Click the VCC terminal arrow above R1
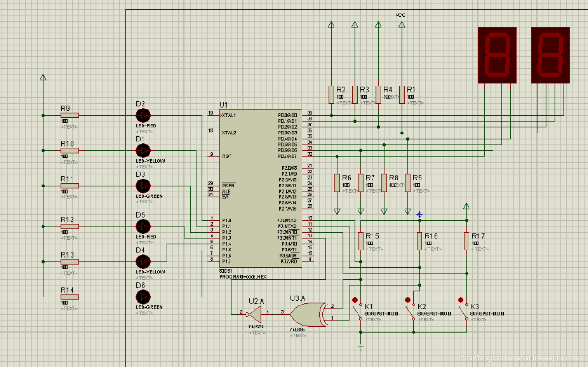 (402, 24)
